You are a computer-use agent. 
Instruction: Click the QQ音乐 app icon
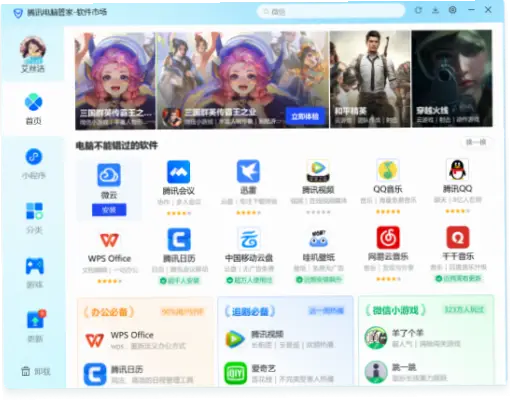388,170
